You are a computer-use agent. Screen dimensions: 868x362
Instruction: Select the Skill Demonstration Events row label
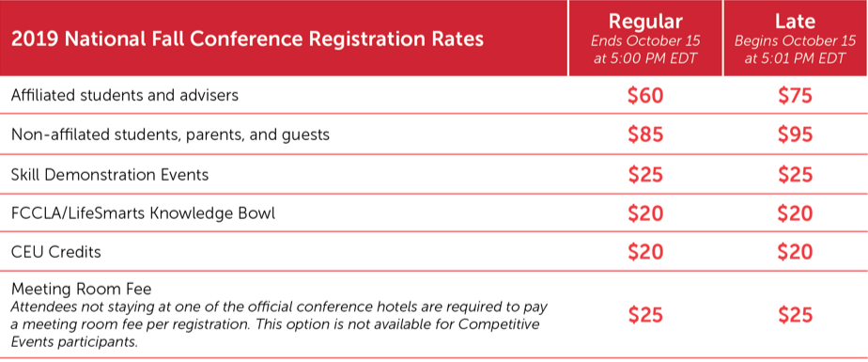pos(110,175)
